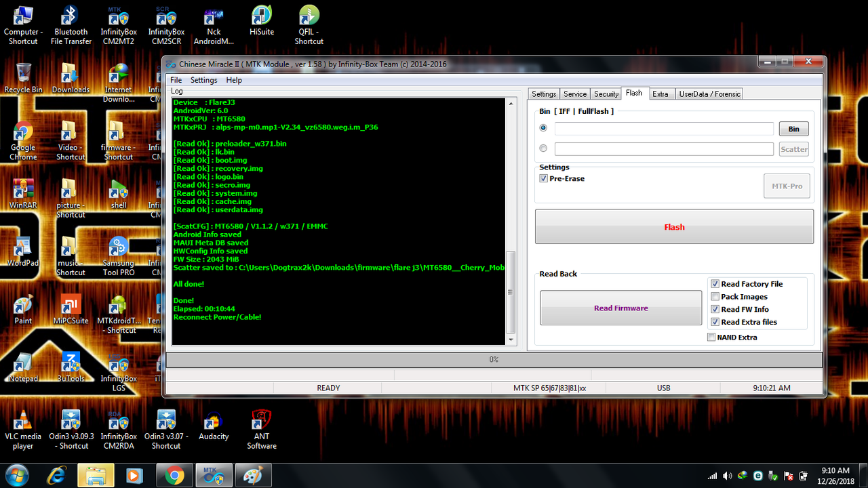Image resolution: width=868 pixels, height=488 pixels.
Task: Open the InfinityBox CM2RDA desktop icon
Action: [x=119, y=430]
